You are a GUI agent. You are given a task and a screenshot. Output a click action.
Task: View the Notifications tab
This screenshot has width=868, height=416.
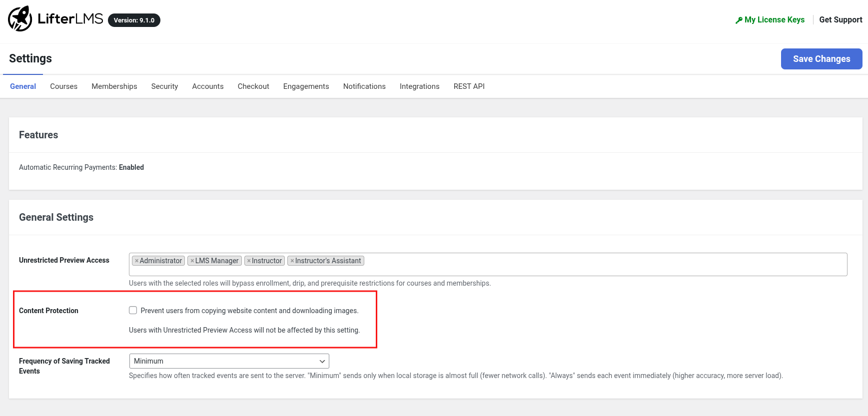[x=364, y=86]
